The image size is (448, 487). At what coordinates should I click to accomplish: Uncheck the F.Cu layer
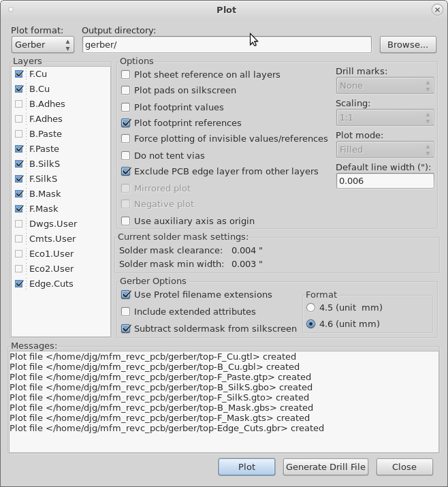click(19, 74)
